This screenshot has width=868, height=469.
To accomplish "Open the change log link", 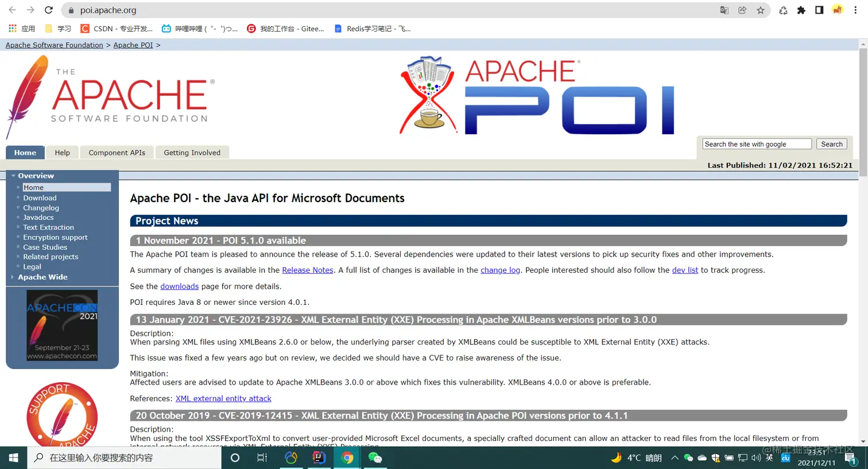I will (x=500, y=270).
